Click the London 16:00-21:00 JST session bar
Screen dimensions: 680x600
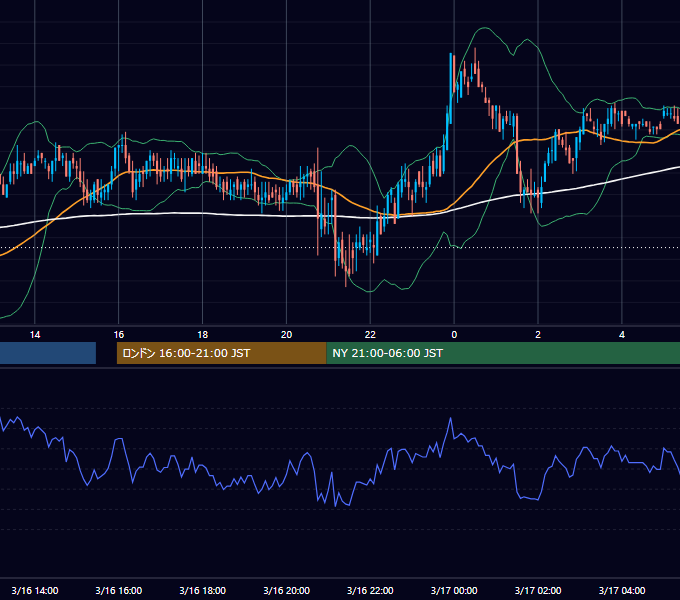[222, 353]
